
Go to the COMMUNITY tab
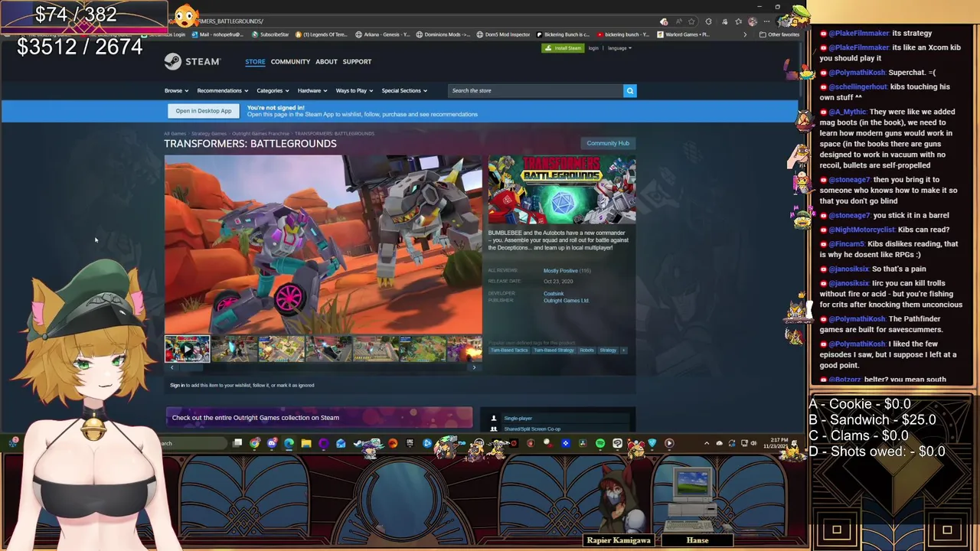click(x=290, y=62)
